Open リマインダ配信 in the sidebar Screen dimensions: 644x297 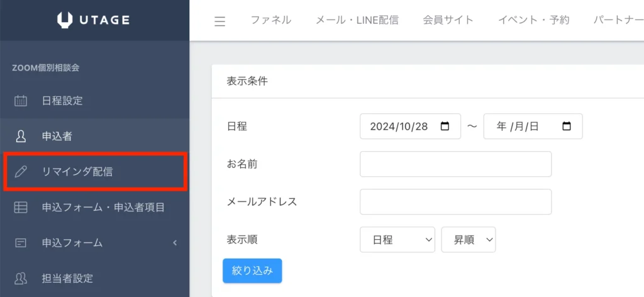[x=95, y=172]
